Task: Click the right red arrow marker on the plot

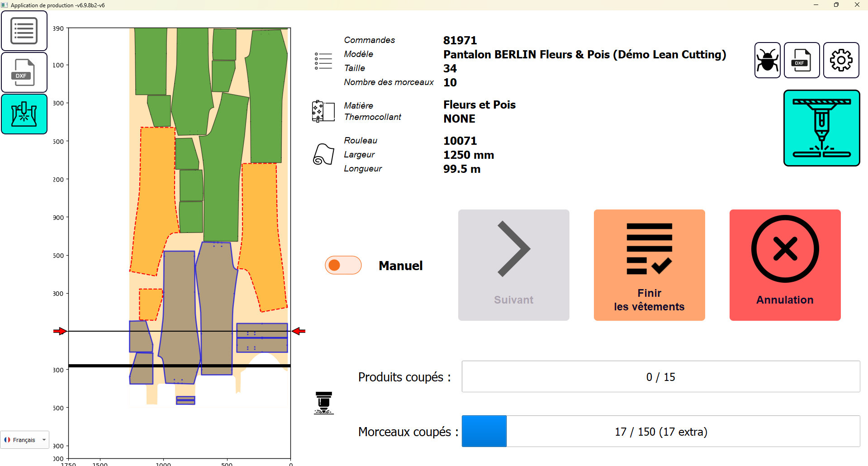Action: coord(299,331)
